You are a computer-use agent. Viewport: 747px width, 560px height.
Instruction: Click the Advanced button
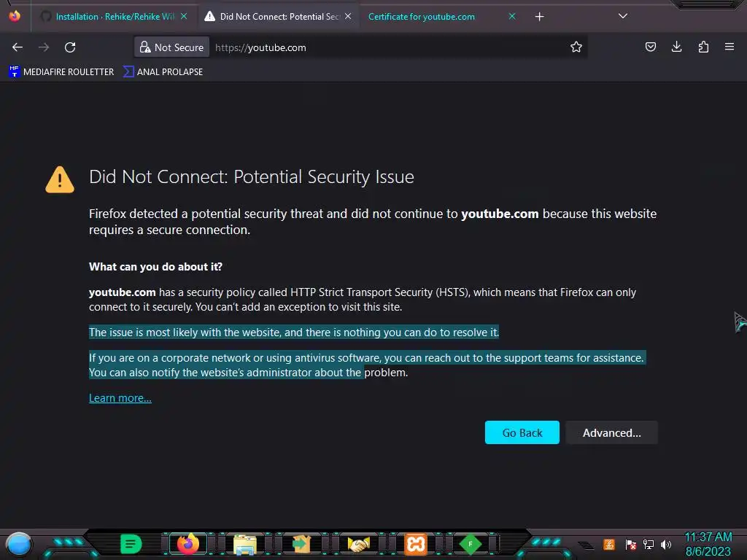click(x=612, y=432)
